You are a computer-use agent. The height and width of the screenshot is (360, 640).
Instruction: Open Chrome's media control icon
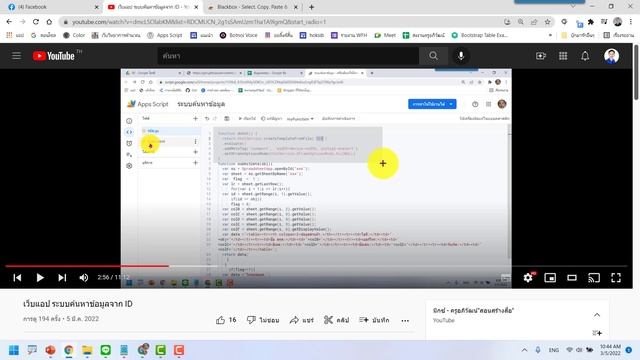coord(604,22)
